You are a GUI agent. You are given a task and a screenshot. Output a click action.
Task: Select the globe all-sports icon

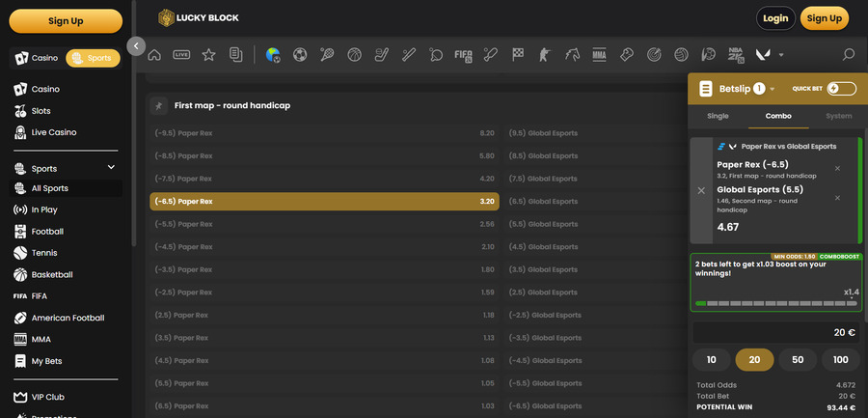273,54
